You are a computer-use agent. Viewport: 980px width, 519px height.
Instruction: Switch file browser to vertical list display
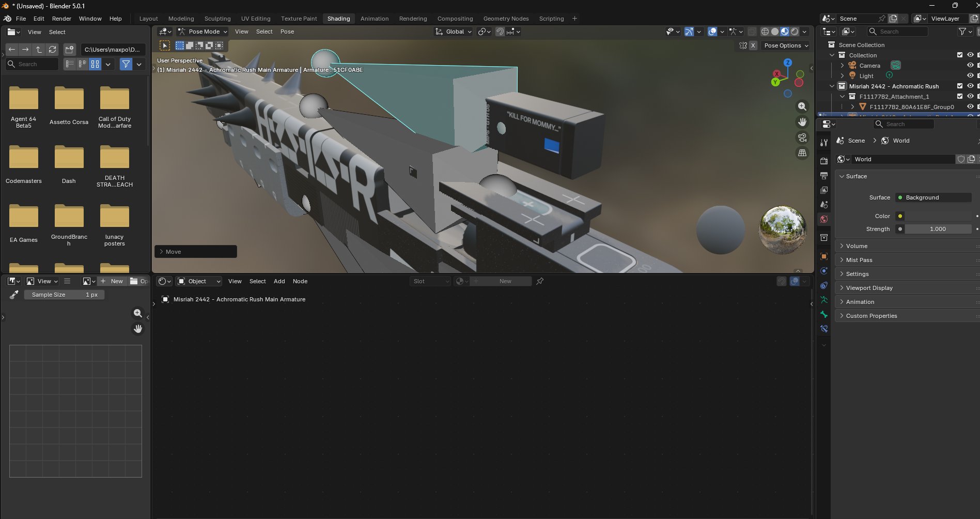tap(69, 64)
